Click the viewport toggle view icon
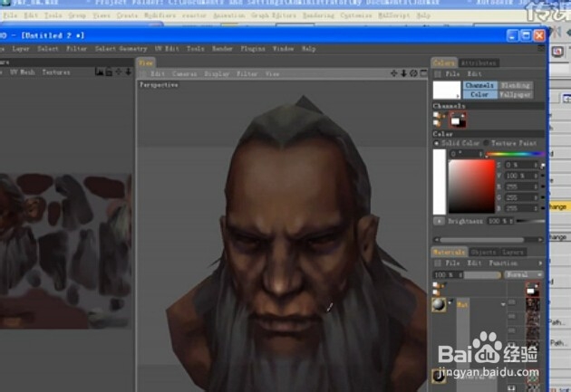 [423, 73]
